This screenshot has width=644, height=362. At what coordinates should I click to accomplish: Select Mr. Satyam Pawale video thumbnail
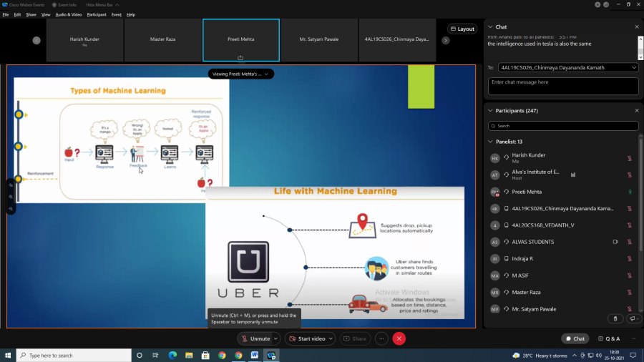coord(319,40)
